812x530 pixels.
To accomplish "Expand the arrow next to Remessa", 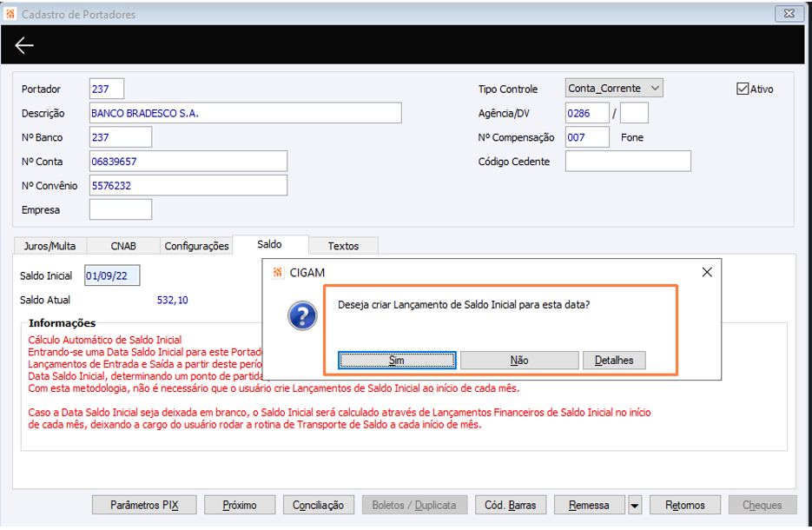I will [634, 505].
